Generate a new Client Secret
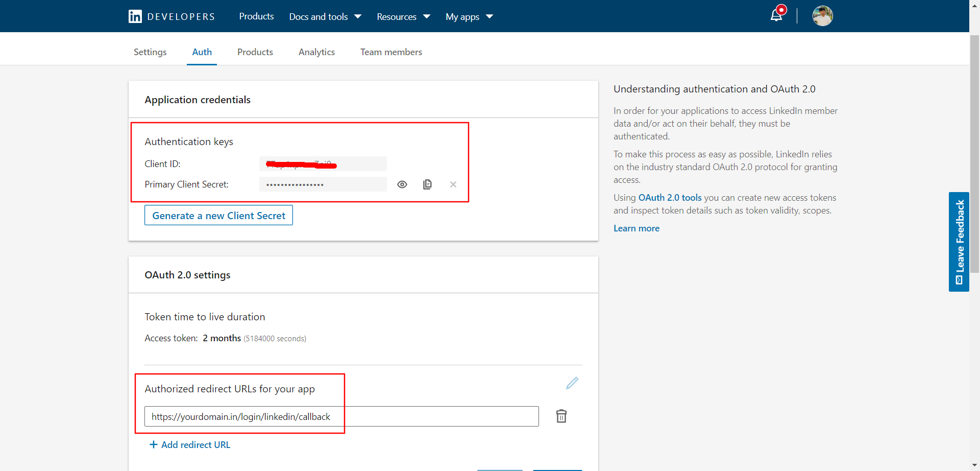Viewport: 980px width, 471px height. (218, 215)
